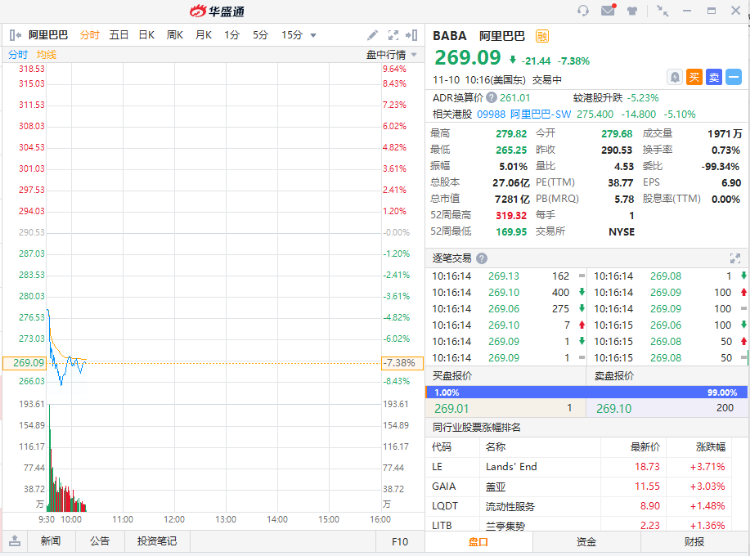The image size is (750, 556).
Task: Toggle the 均线 moving average line
Action: click(x=47, y=54)
